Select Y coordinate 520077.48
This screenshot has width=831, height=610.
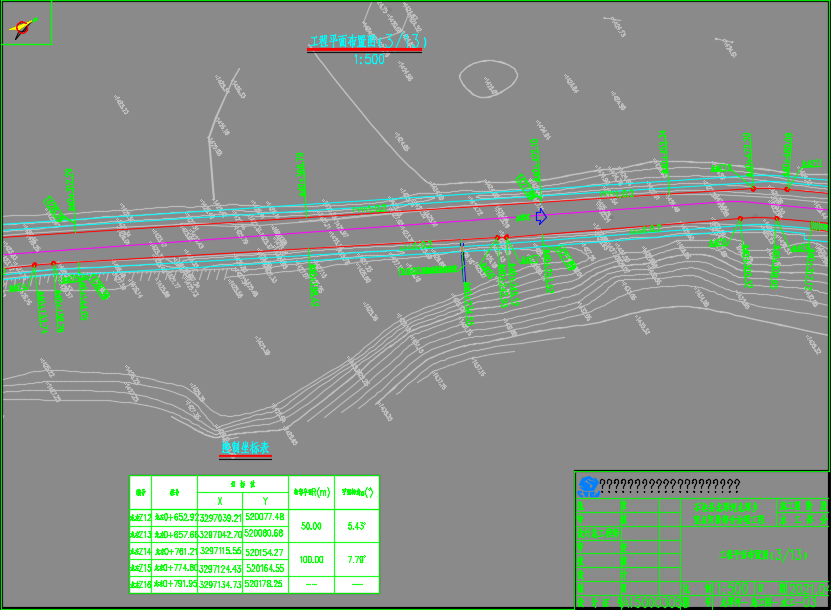tap(265, 517)
